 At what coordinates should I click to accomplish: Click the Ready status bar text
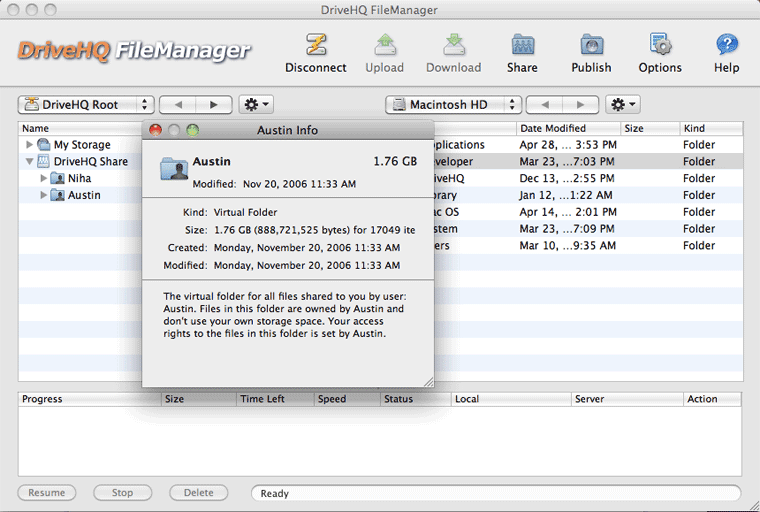274,494
